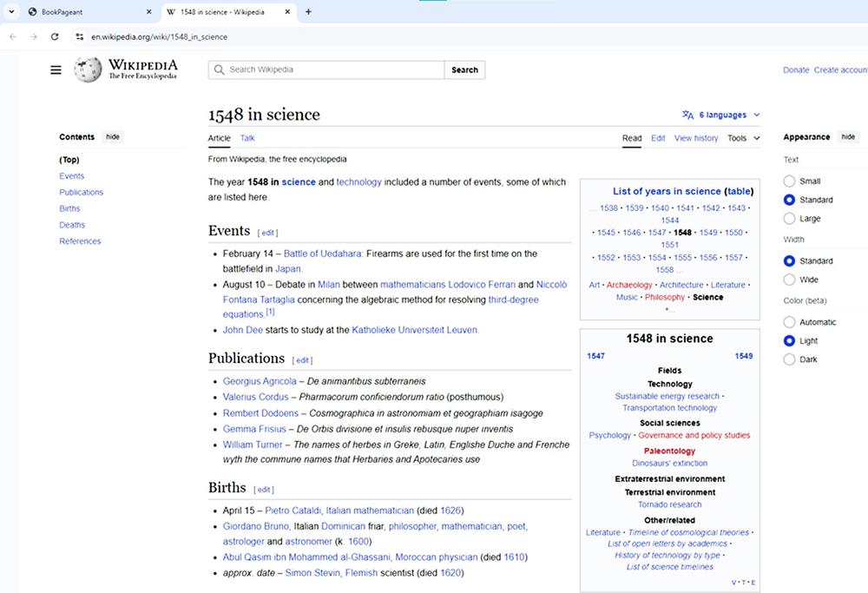
Task: Click the Wikipedia globe logo
Action: pyautogui.click(x=87, y=70)
